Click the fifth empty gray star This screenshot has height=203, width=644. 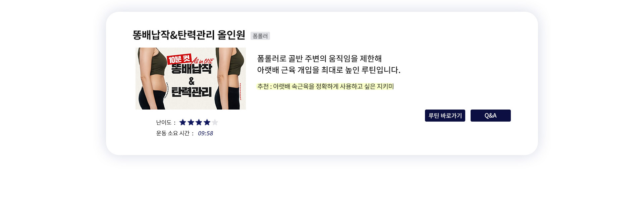pos(215,122)
